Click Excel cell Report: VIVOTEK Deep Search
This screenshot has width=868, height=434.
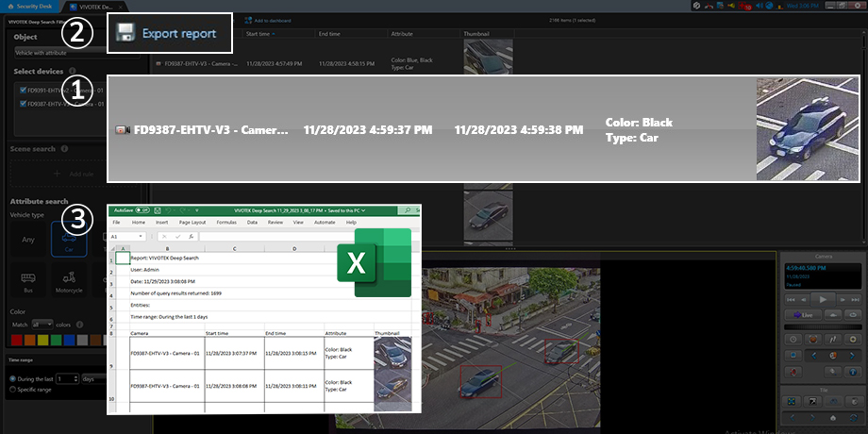point(164,258)
